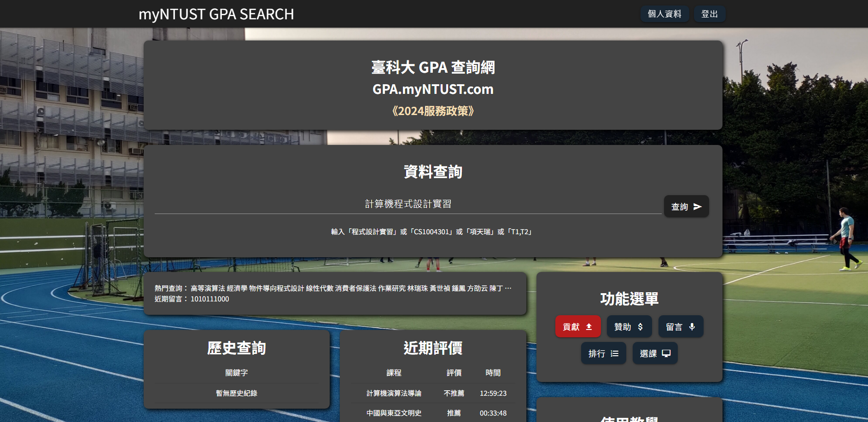The height and width of the screenshot is (422, 868).
Task: Click the 關鍵字 header in history panel
Action: click(x=237, y=373)
